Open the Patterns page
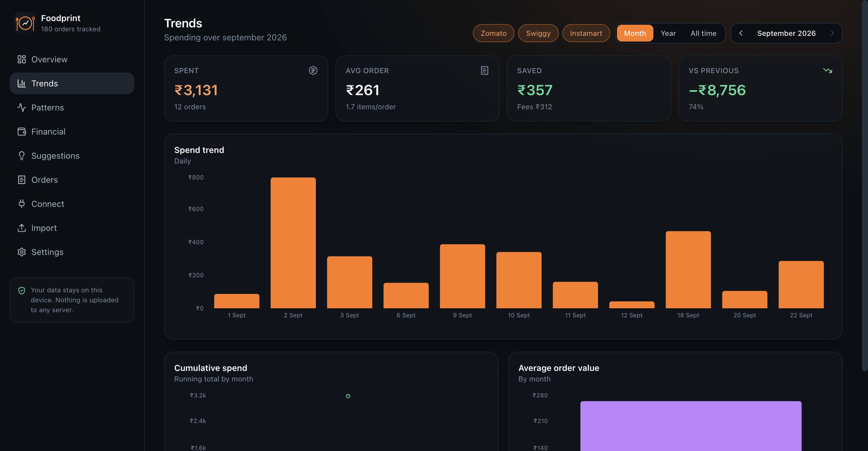This screenshot has height=451, width=868. (x=72, y=107)
